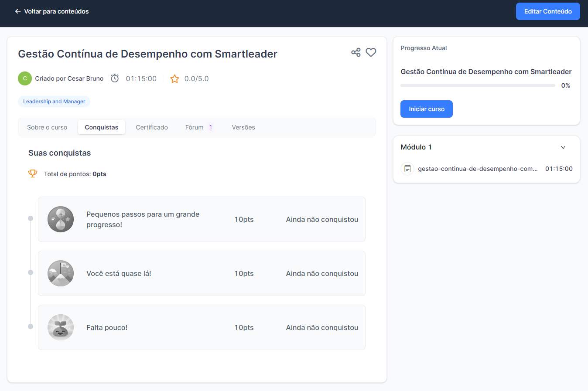Click the Iniciar curso button
The image size is (588, 391).
[427, 109]
